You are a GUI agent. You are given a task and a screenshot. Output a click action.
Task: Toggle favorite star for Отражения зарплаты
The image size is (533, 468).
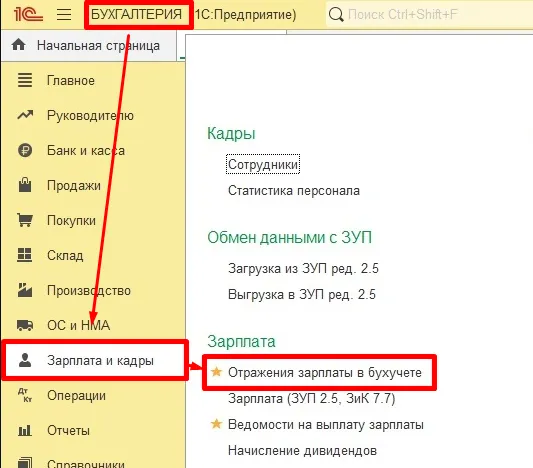coord(216,371)
